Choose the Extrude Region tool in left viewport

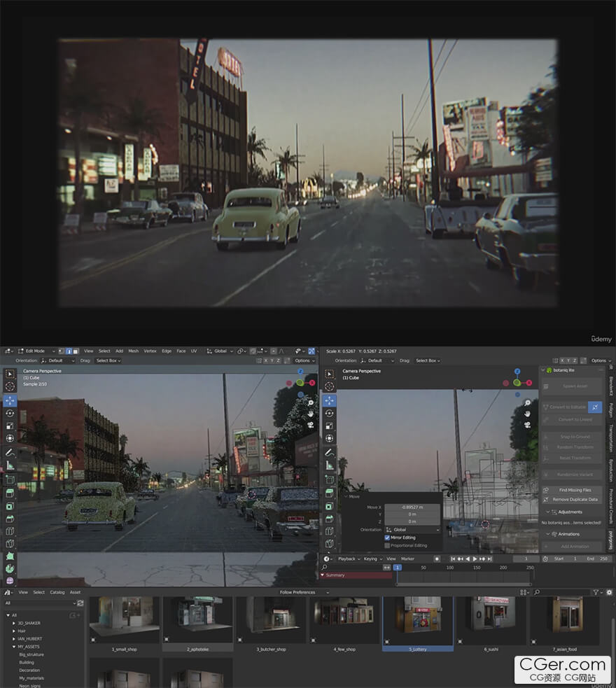(x=10, y=493)
